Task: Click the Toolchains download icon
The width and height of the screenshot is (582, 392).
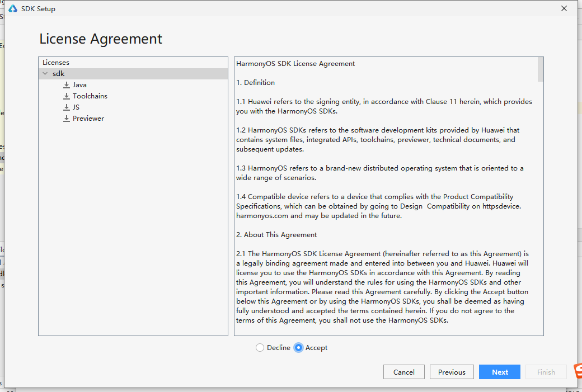Action: pos(67,96)
